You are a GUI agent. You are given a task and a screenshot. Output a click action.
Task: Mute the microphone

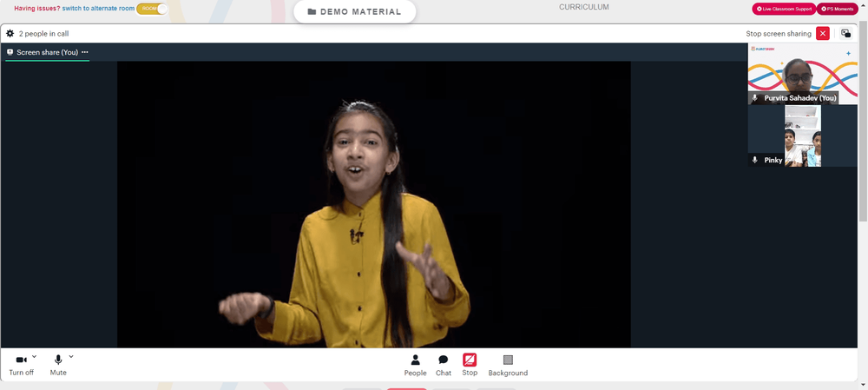(x=58, y=365)
